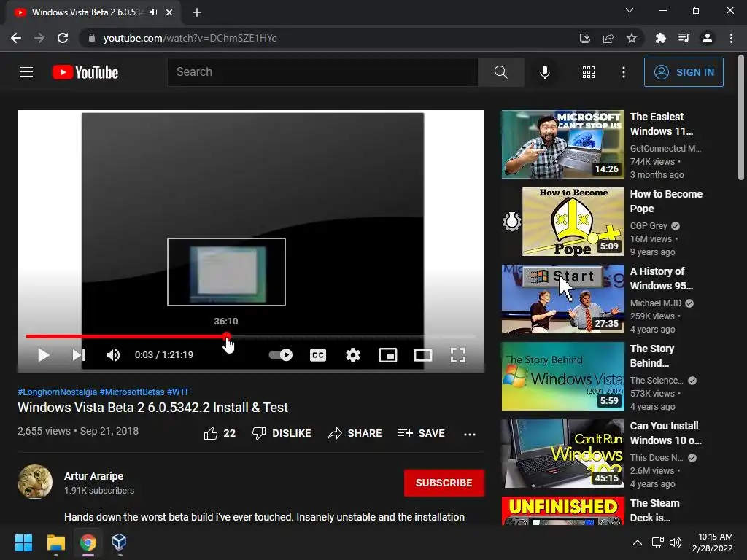
Task: Open the #MicrosoftBetas hashtag
Action: pos(132,392)
